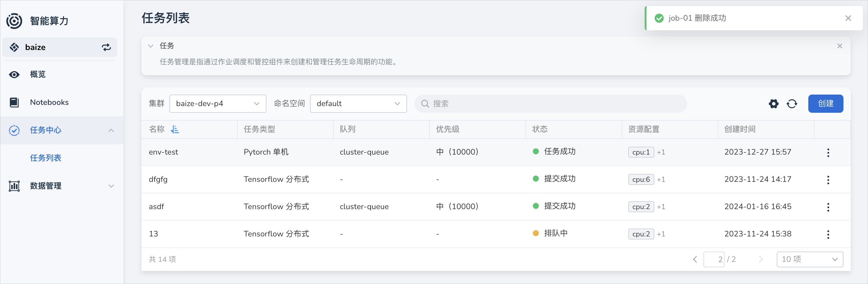Click the search magnifier icon
Screen dimensions: 868x284
425,104
